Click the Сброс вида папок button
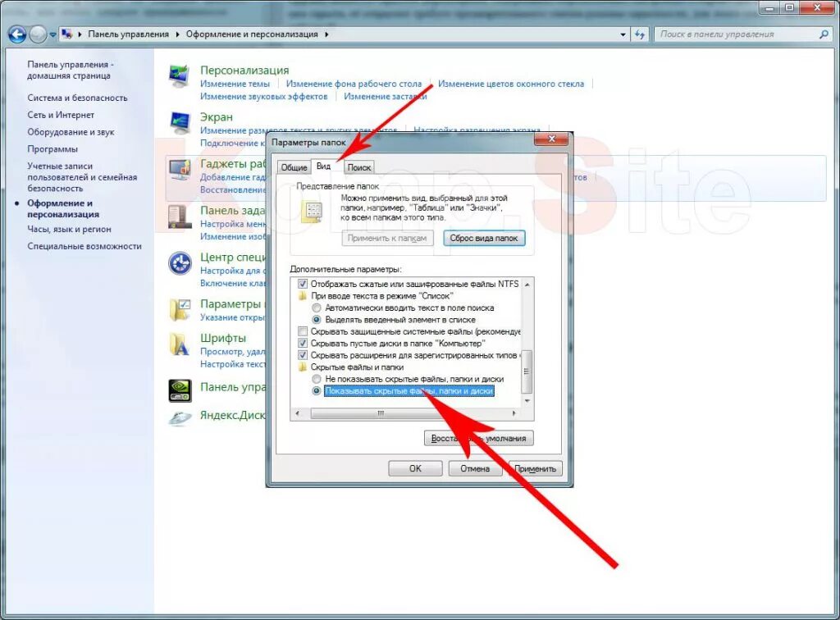 (x=484, y=239)
